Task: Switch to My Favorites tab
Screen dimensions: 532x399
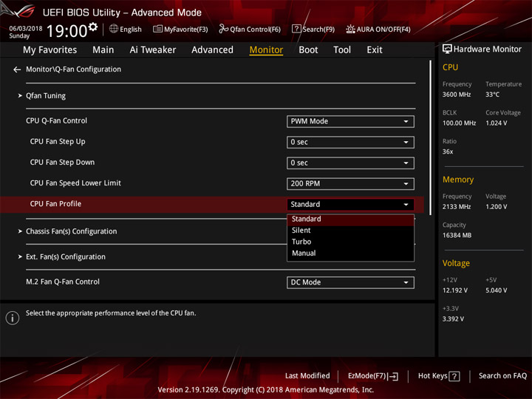Action: pyautogui.click(x=50, y=50)
